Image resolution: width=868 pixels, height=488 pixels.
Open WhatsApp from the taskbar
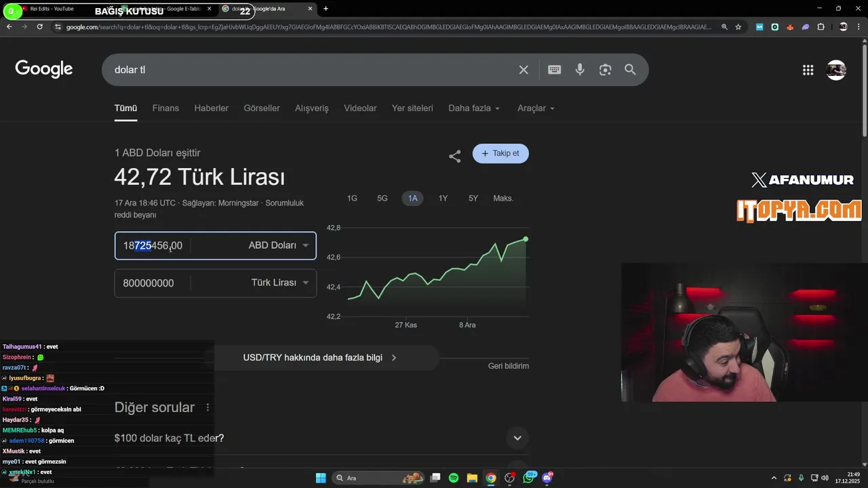point(529,478)
